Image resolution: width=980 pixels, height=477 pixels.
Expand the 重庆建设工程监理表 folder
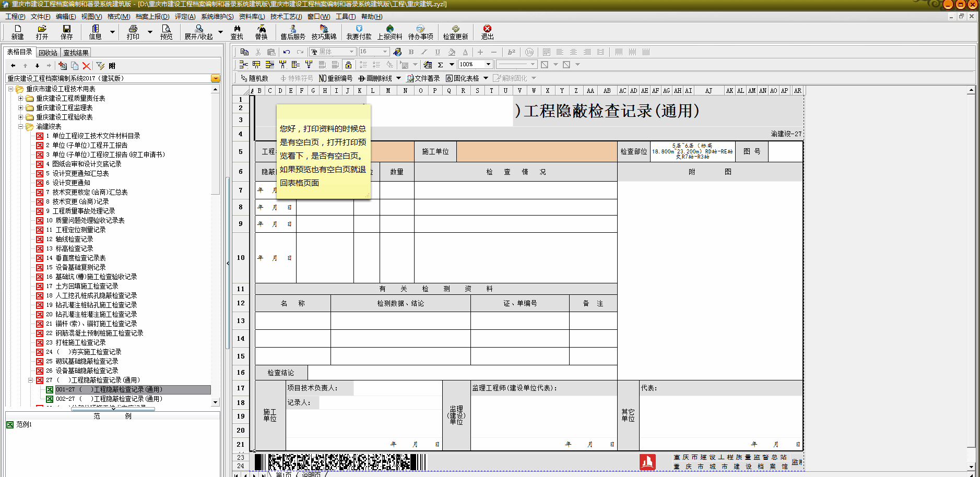tap(21, 108)
